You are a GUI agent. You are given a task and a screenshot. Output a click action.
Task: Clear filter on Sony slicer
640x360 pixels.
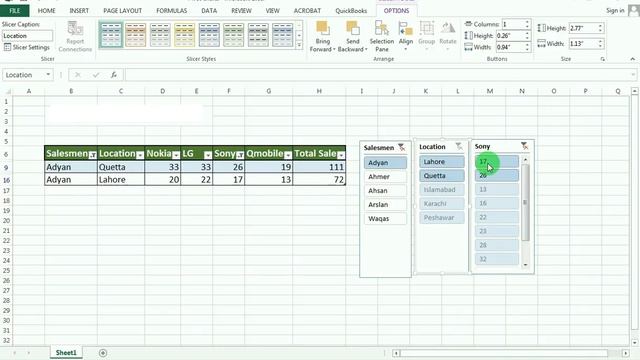(x=524, y=146)
